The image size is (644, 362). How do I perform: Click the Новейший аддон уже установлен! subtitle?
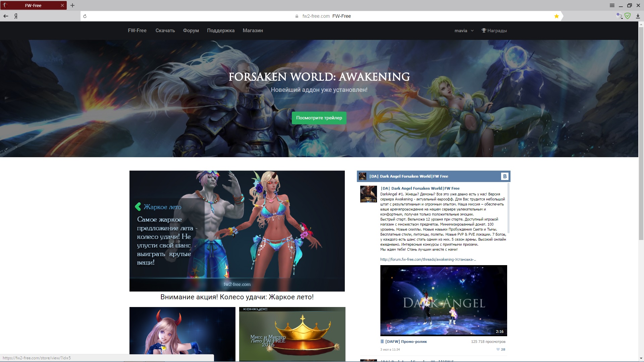pos(319,90)
